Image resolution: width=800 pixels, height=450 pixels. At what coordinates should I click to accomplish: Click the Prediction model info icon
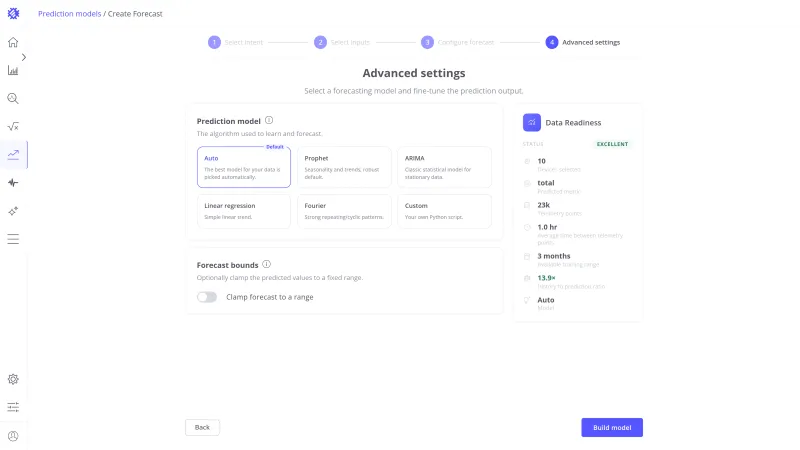coord(269,120)
